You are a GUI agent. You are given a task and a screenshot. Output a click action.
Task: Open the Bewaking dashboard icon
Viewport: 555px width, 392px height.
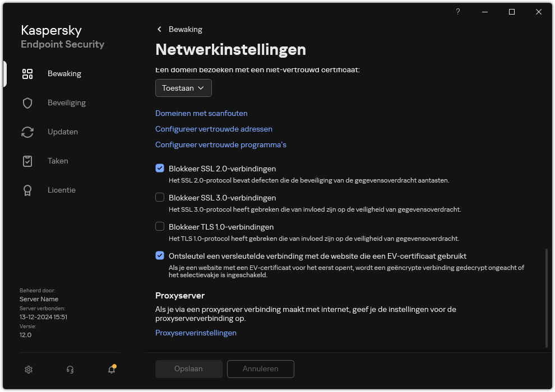click(27, 73)
